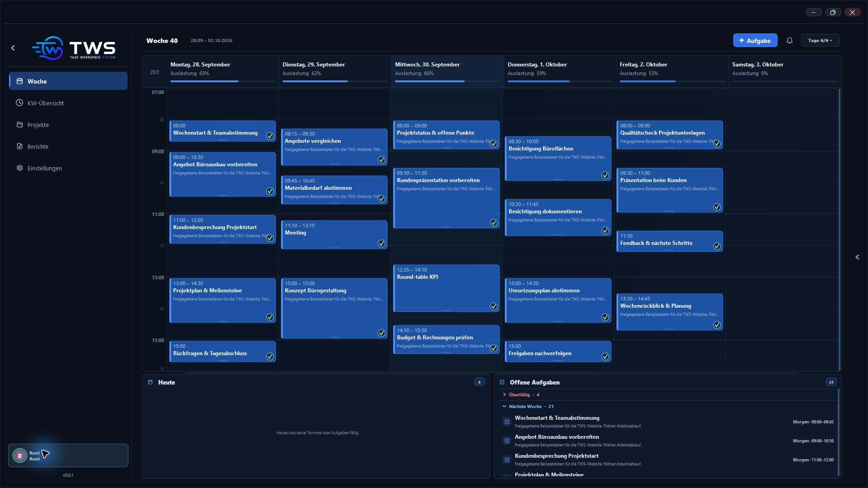This screenshot has height=488, width=868.
Task: Click the Woche 40 heading
Action: point(162,41)
